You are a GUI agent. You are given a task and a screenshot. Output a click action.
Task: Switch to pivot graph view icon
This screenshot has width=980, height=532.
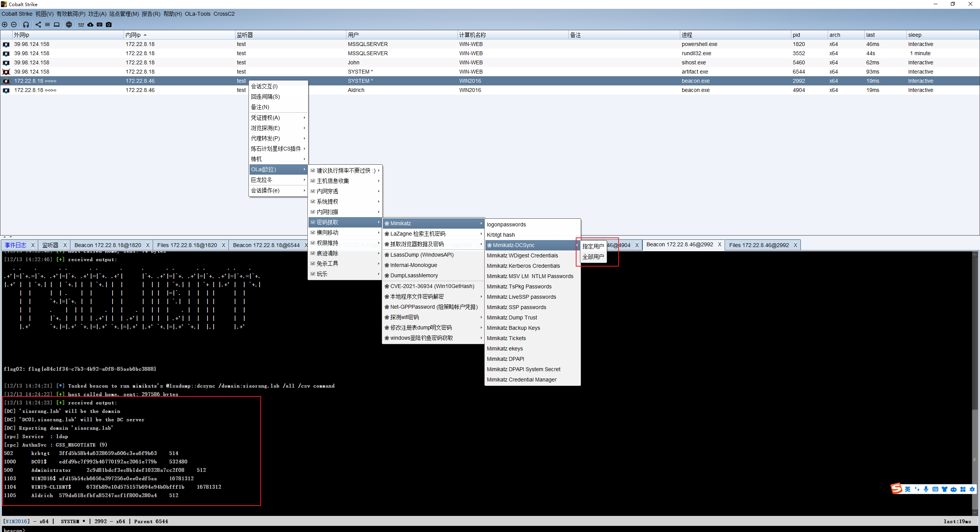[x=38, y=25]
